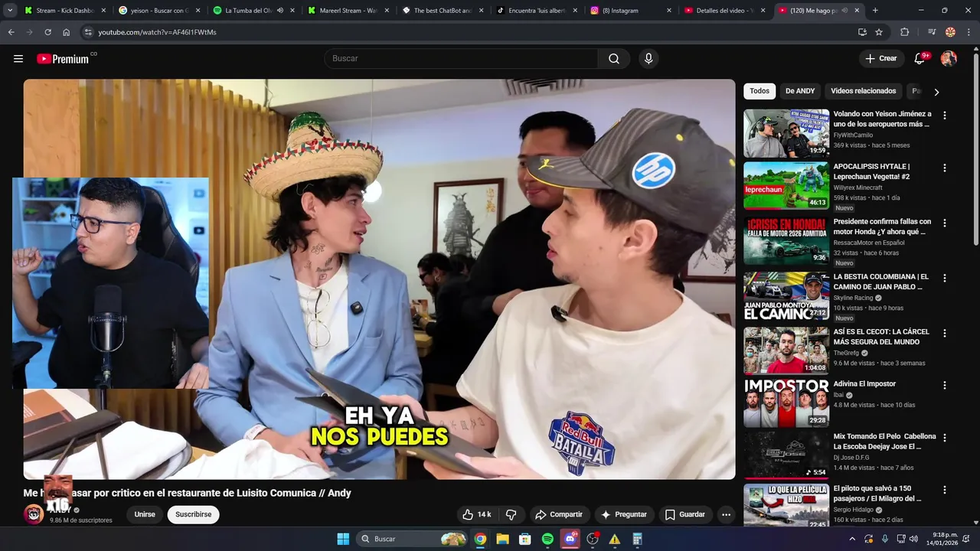Image resolution: width=980 pixels, height=551 pixels.
Task: Open Spotify from the taskbar
Action: coord(547,539)
